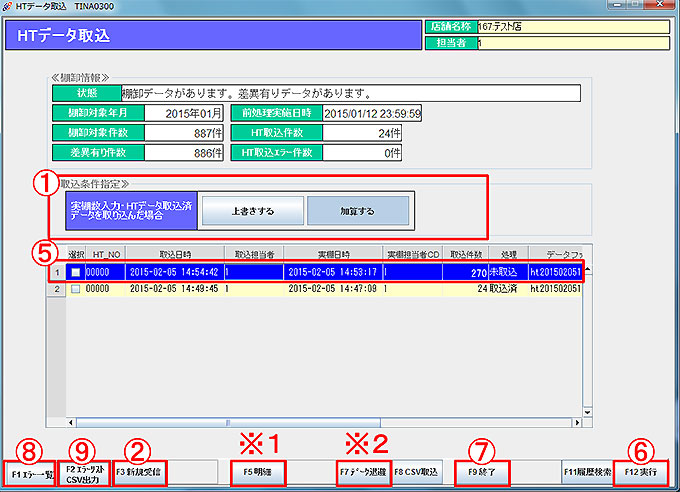Click the application icon in title bar
The width and height of the screenshot is (680, 492).
[x=10, y=7]
